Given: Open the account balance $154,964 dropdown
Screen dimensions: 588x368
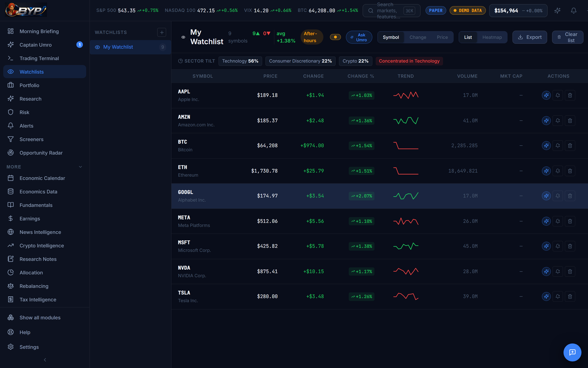Looking at the screenshot, I should (518, 11).
